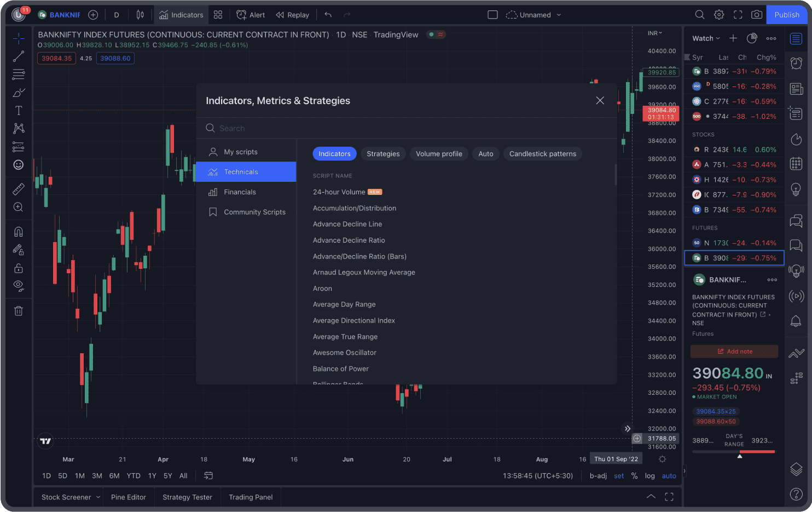Open the indicator templates grid icon
This screenshot has width=812, height=512.
tap(218, 15)
